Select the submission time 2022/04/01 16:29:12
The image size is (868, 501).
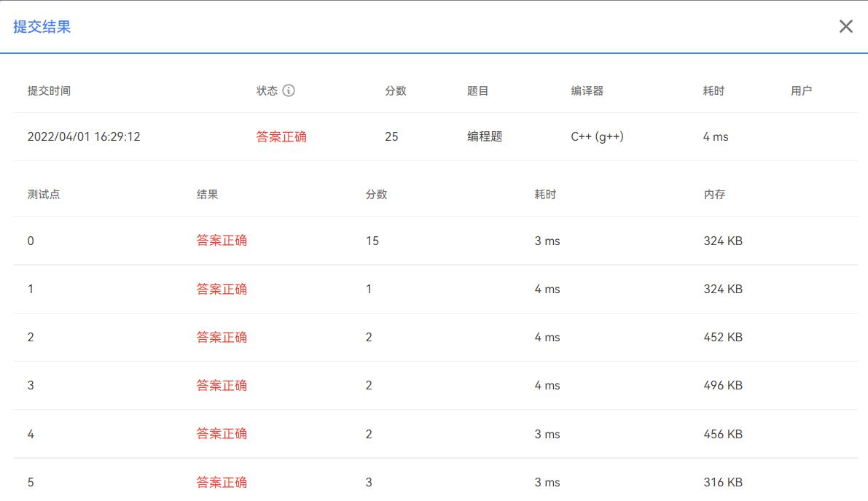pos(84,137)
